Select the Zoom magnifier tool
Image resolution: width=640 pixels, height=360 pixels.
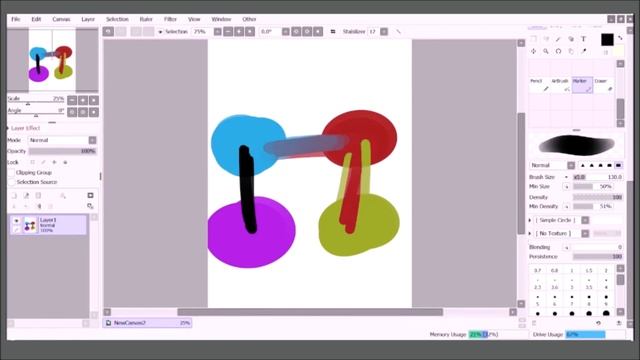pos(546,51)
